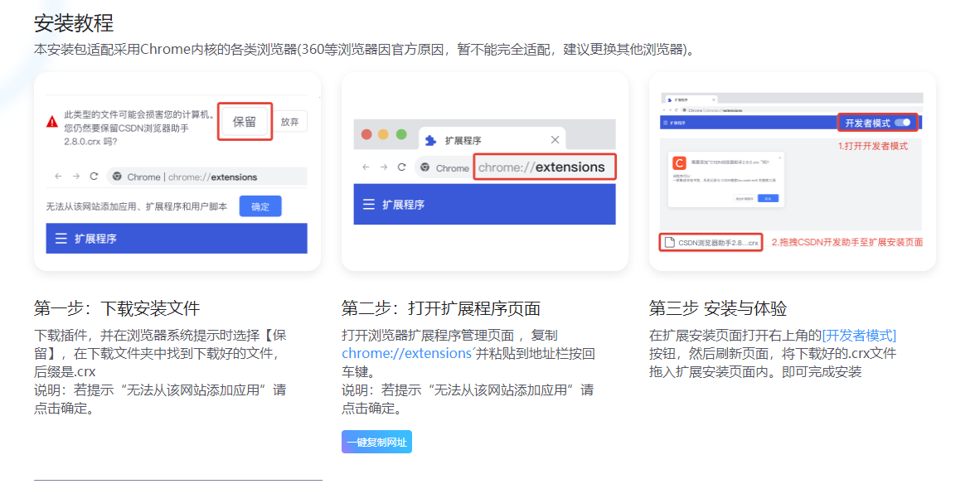Click yellow window dot in step-two image

[384, 135]
